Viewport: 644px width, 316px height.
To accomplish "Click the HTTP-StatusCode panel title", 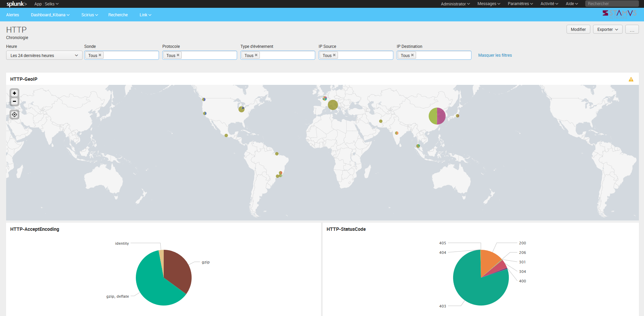I will coord(346,229).
